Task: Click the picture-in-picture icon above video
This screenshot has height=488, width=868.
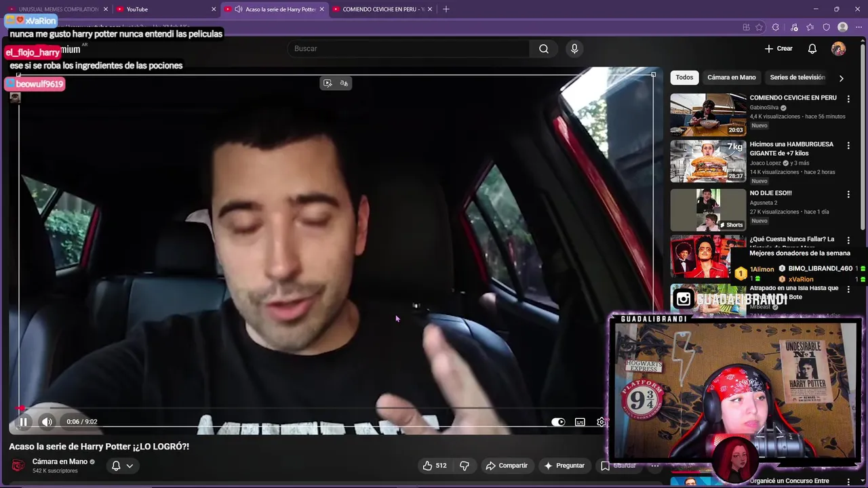Action: tap(328, 83)
